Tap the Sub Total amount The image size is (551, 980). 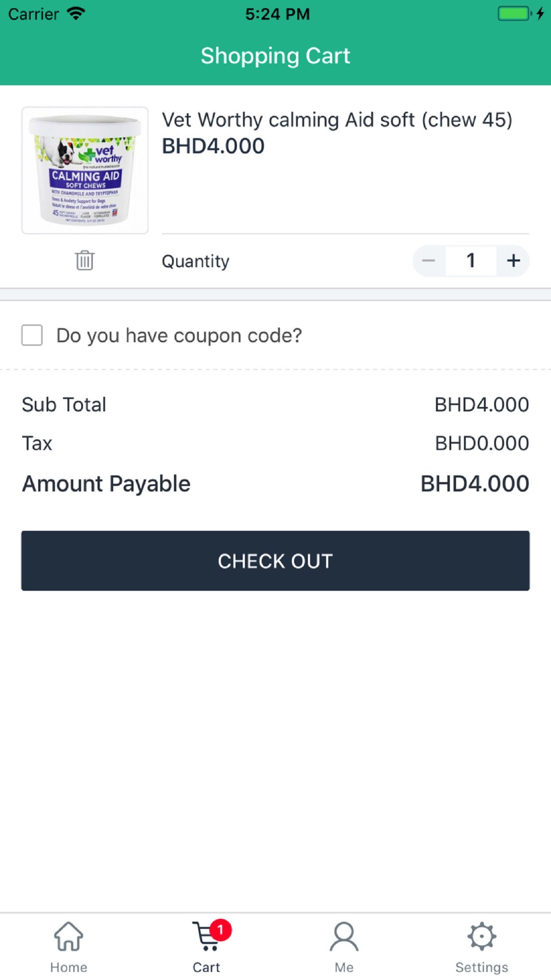pos(482,405)
